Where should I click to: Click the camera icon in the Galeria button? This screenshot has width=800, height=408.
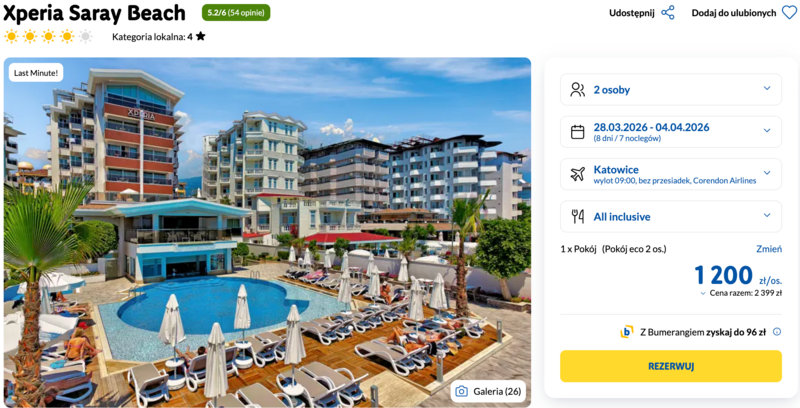(x=462, y=391)
